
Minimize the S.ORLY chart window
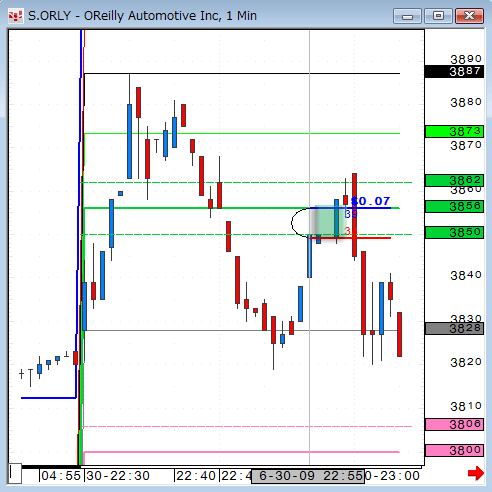coord(407,16)
